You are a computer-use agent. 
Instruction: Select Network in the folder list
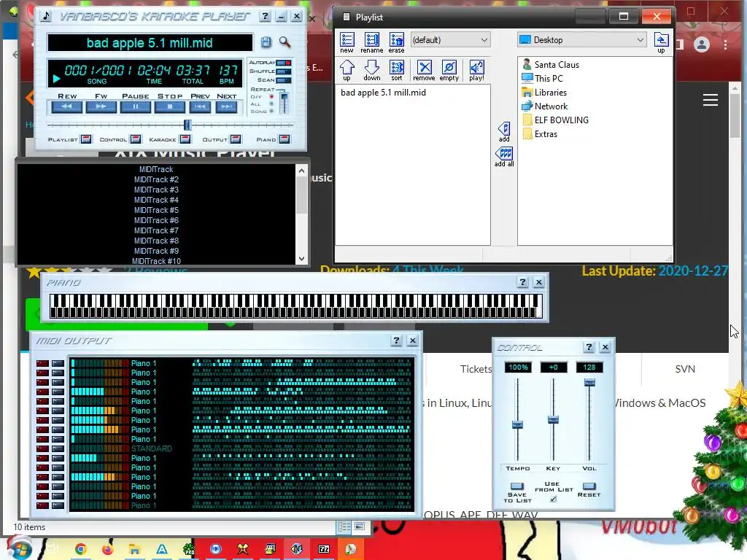(545, 106)
